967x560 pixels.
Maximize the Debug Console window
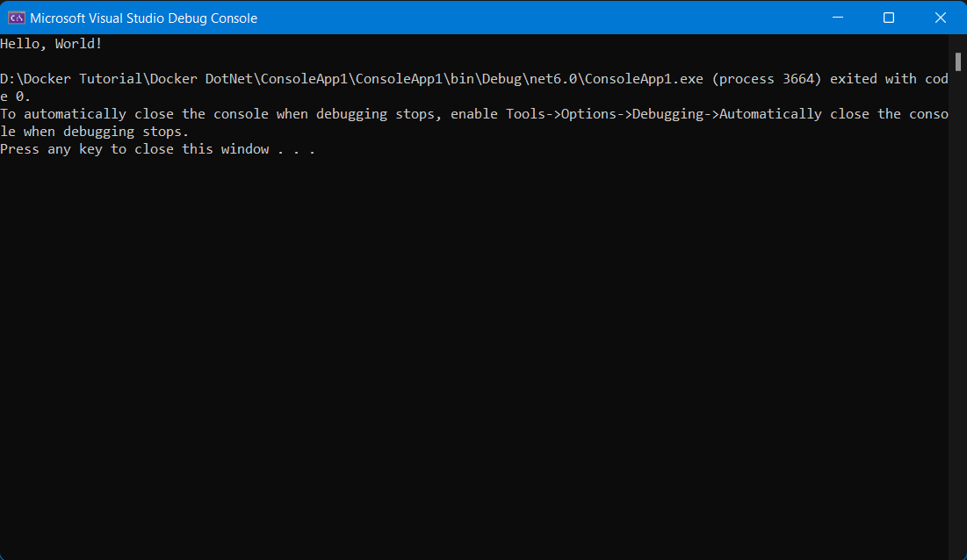pos(889,18)
